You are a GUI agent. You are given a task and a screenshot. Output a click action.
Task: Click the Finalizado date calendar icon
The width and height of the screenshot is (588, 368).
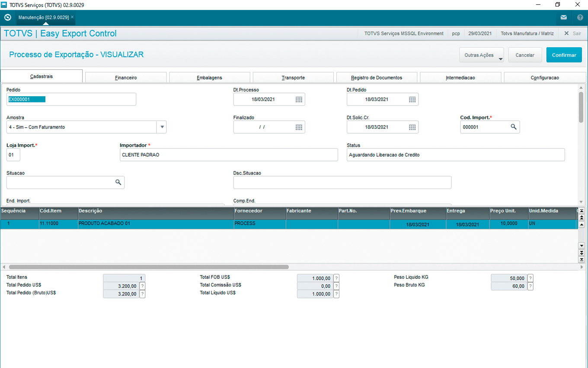coord(299,127)
